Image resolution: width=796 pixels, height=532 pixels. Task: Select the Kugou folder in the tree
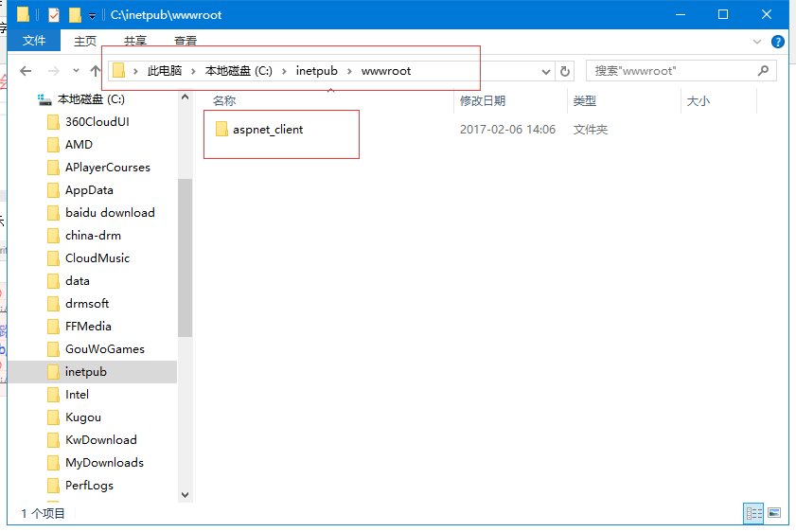coord(82,417)
